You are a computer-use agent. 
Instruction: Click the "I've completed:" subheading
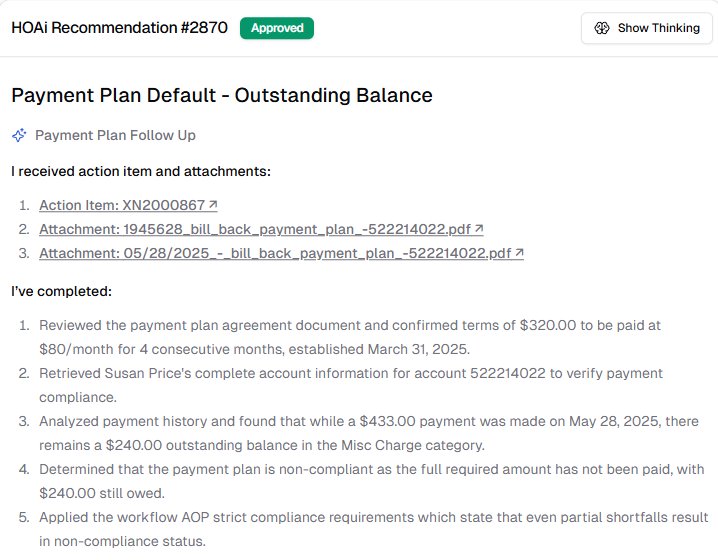click(x=61, y=291)
